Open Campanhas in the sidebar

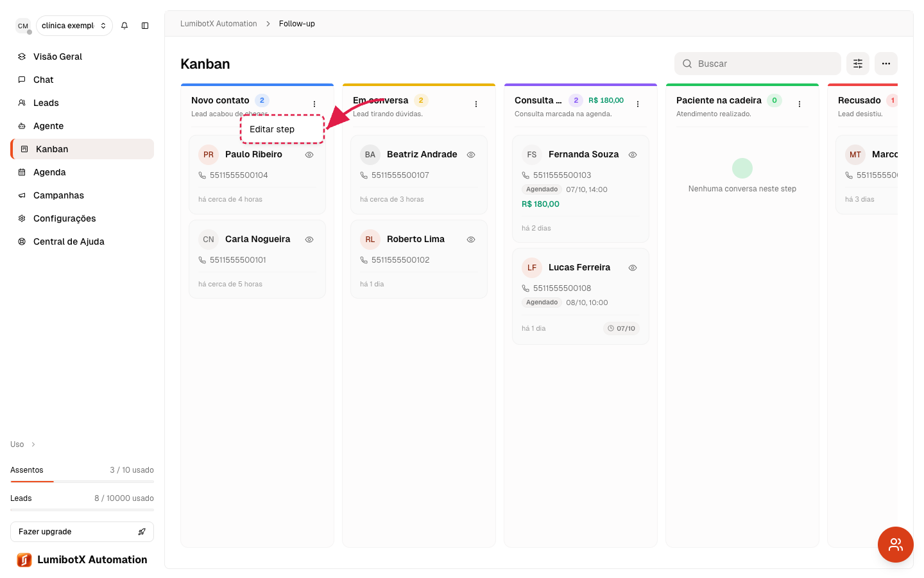point(82,195)
